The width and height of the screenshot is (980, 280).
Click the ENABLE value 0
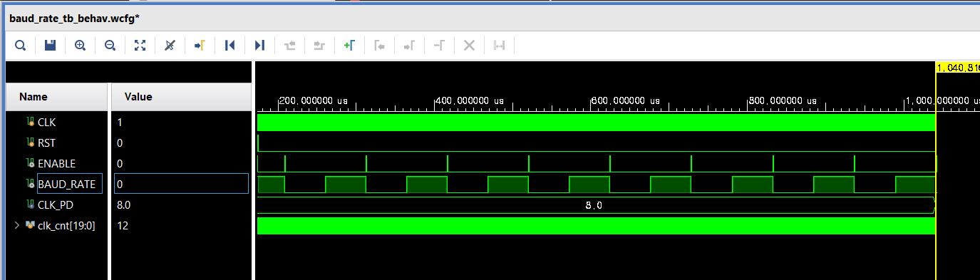120,164
